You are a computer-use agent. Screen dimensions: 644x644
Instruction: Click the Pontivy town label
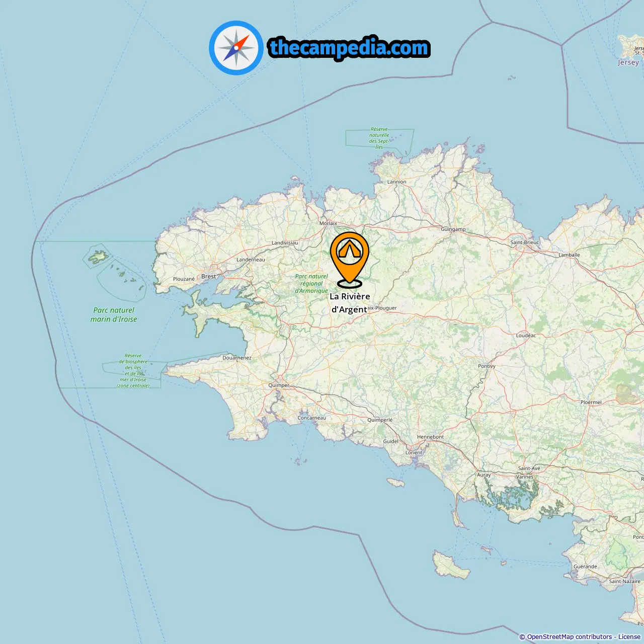487,366
